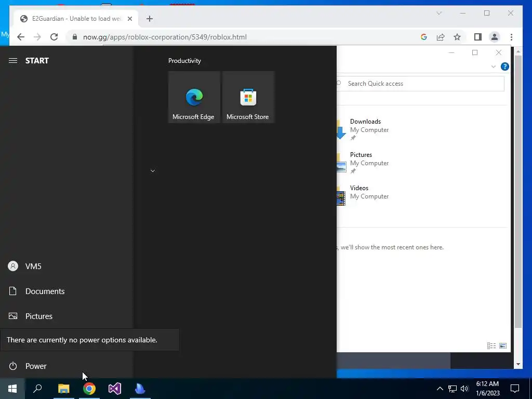The width and height of the screenshot is (532, 399).
Task: Open the VM5 user account entry
Action: [66, 267]
